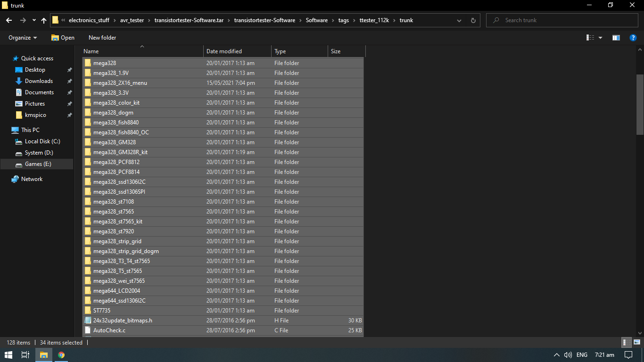
Task: Select mega328_color_kit folder icon
Action: [88, 103]
